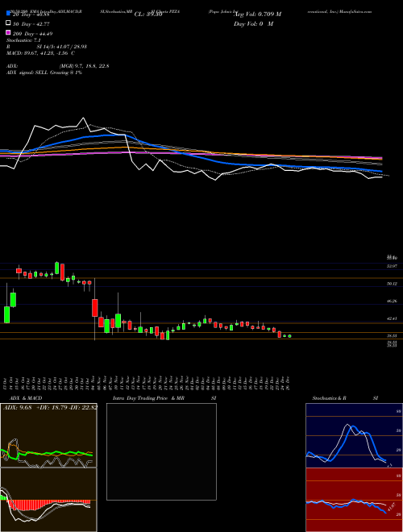Click the 'ADX signal: SELL' text

pyautogui.click(x=27, y=73)
